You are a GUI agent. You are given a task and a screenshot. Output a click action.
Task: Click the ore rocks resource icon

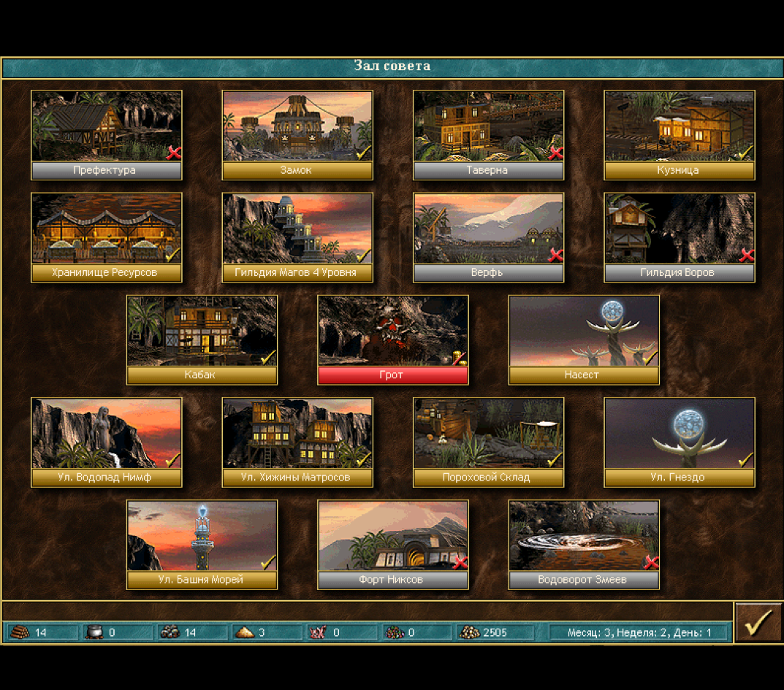(170, 632)
